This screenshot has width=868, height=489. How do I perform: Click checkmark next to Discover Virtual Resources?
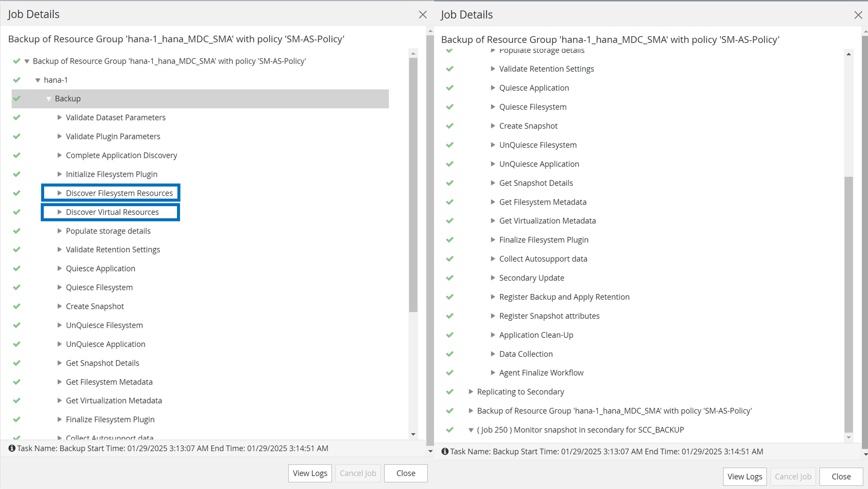[x=17, y=212]
